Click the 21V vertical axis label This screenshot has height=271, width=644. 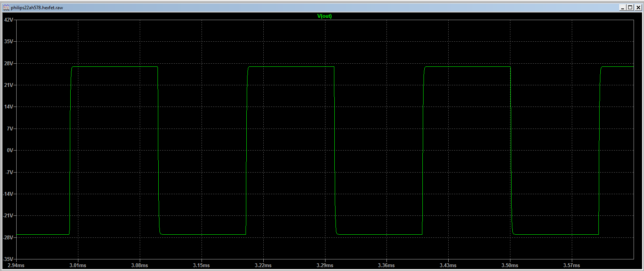[x=8, y=85]
